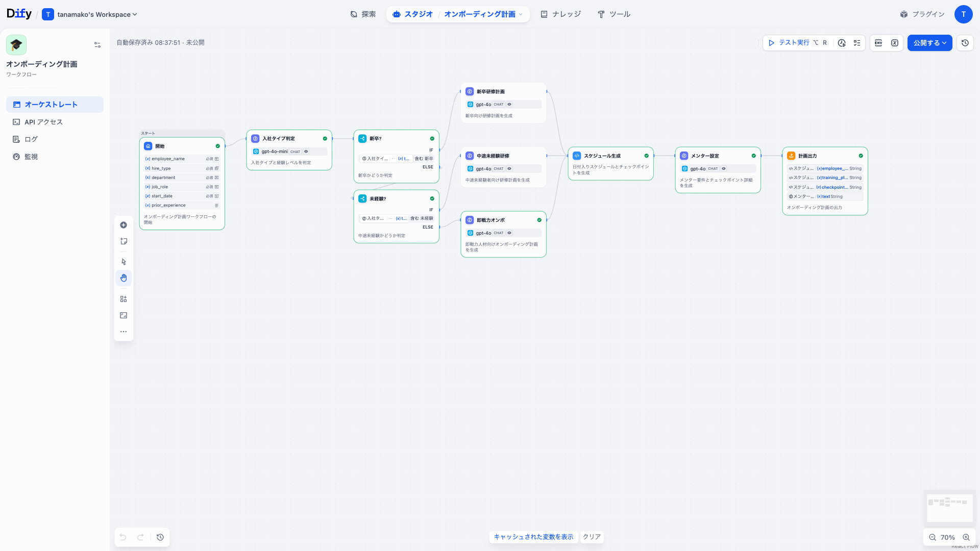Open the environment variables ENV panel
This screenshot has width=980, height=551.
[878, 43]
